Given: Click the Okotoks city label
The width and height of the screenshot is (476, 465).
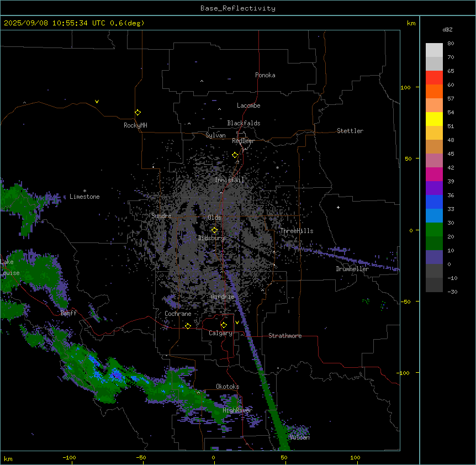Looking at the screenshot, I should (228, 387).
